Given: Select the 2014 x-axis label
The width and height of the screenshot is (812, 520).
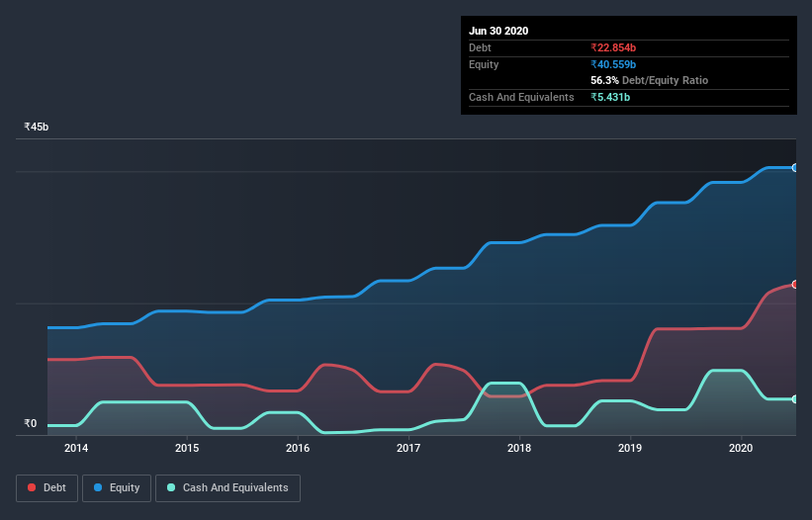Looking at the screenshot, I should 76,448.
